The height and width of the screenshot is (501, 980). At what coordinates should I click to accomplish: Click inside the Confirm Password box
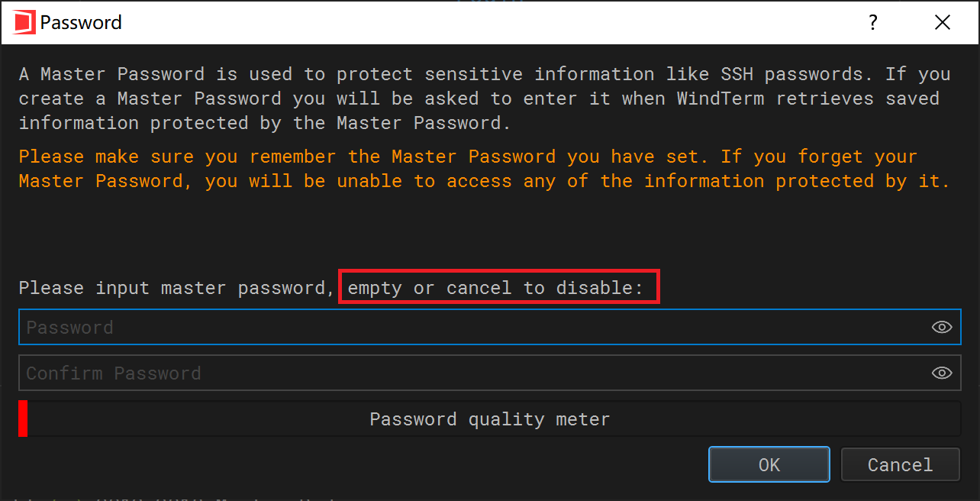coord(458,373)
